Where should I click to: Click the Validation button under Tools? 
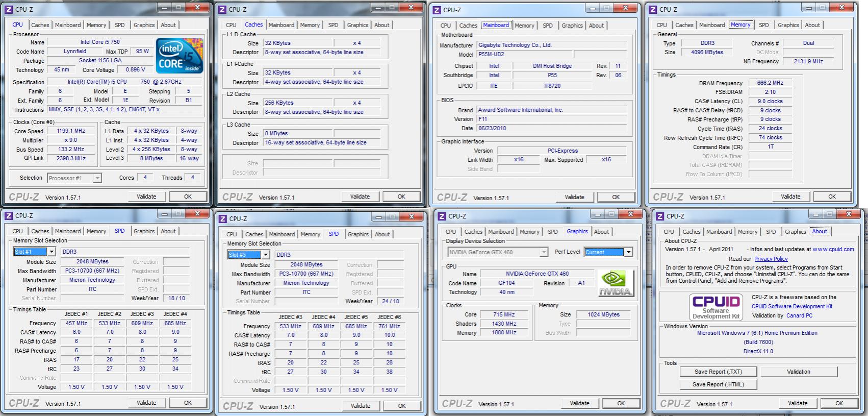798,372
